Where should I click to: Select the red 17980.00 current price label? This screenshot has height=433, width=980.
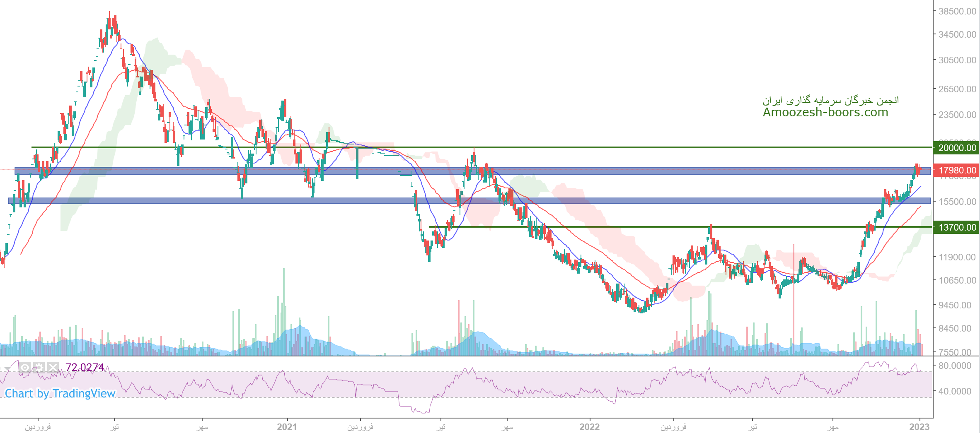[x=956, y=170]
